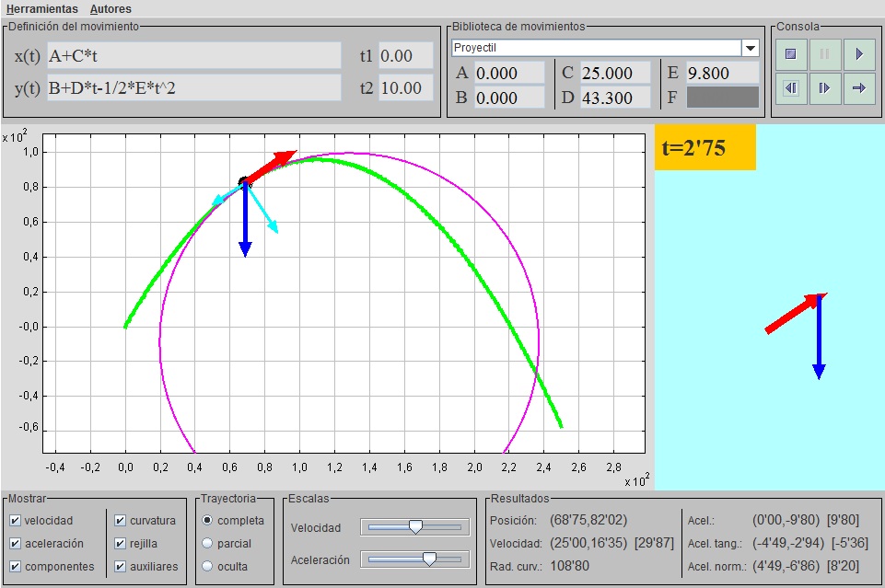Toggle the aceleración checkbox
885x588 pixels.
[x=15, y=544]
